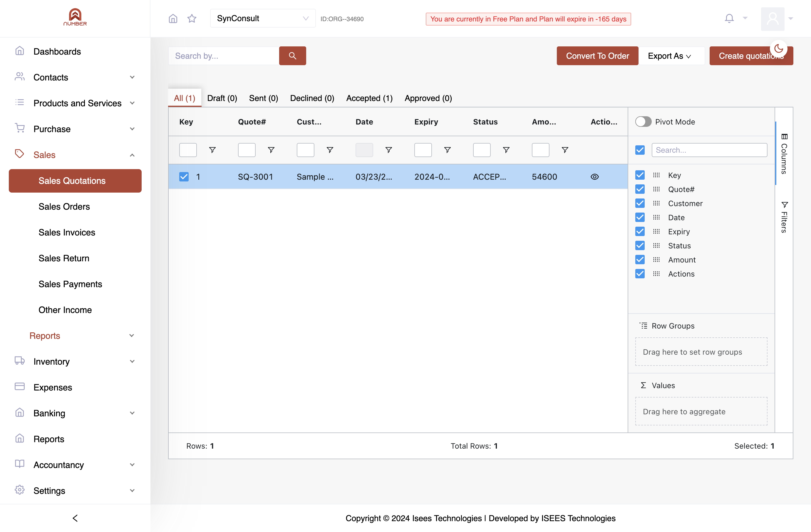Uncheck the Actions column checkbox
This screenshot has width=811, height=532.
click(x=640, y=274)
